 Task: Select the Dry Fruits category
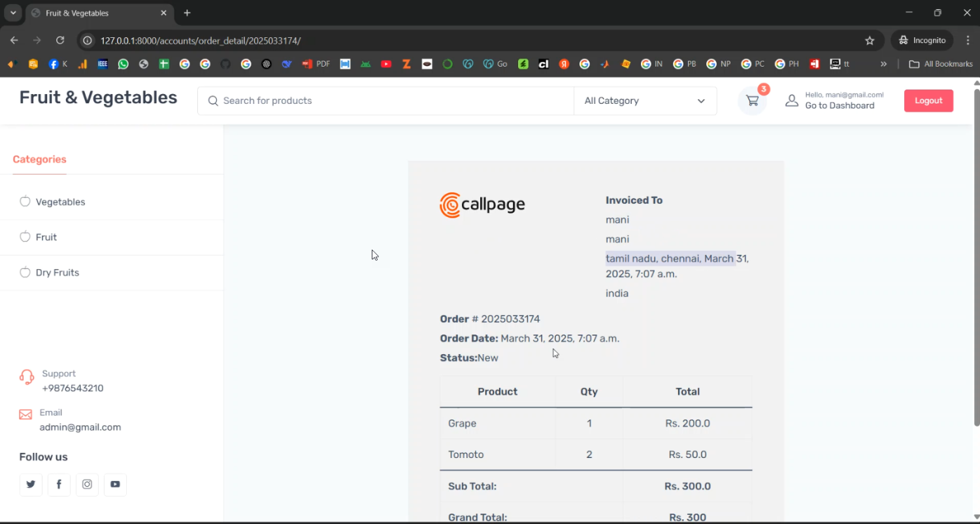tap(57, 272)
